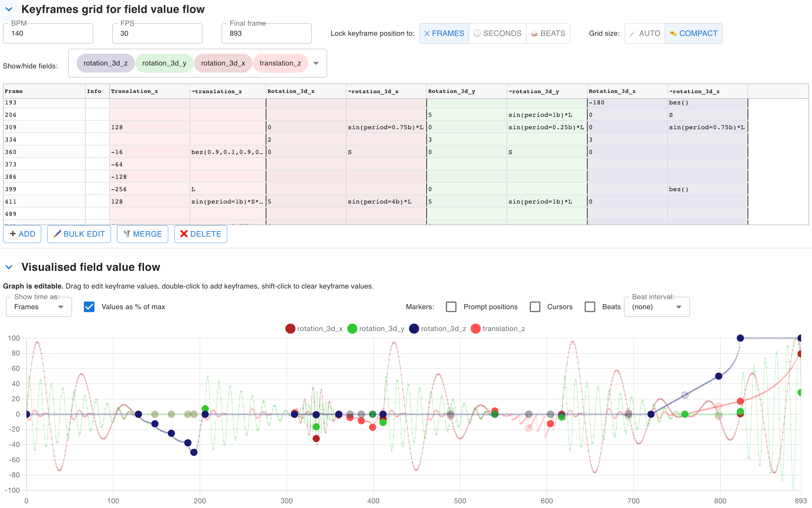
Task: Select frame 489 row cell
Action: (x=44, y=214)
